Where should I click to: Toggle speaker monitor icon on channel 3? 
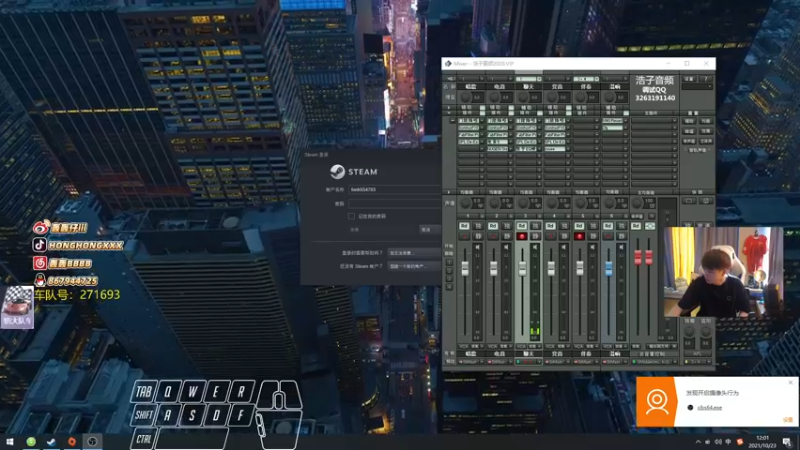click(535, 247)
